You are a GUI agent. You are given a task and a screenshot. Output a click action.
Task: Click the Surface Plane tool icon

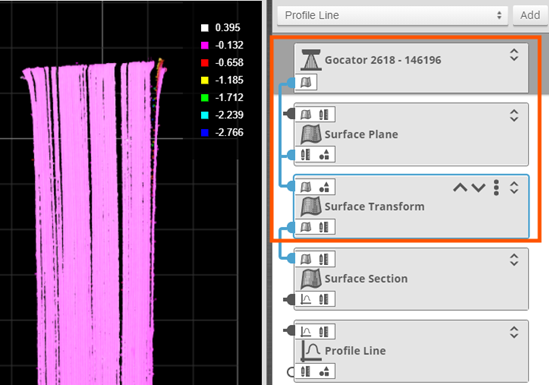point(311,134)
